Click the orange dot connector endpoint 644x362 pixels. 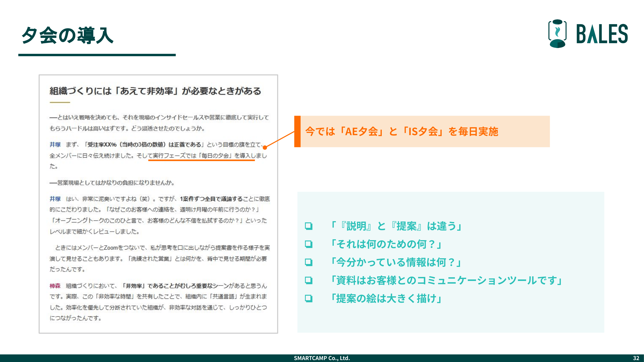(265, 147)
